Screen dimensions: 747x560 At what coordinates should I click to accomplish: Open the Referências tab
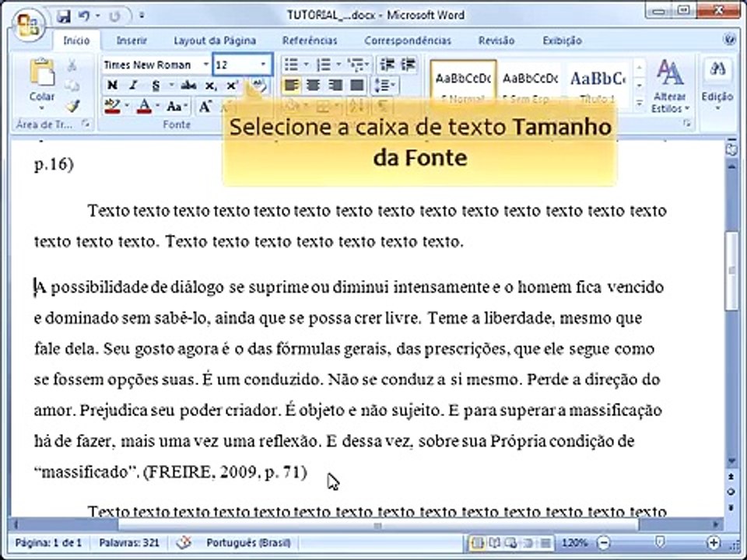coord(310,40)
